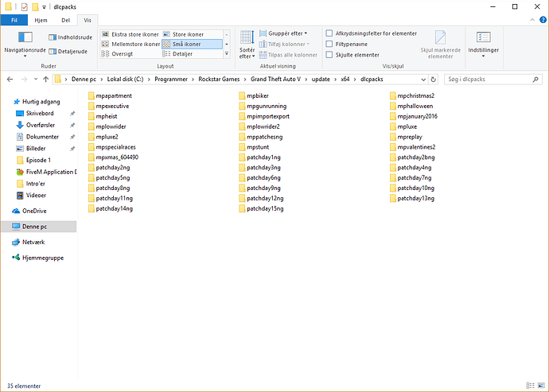Select the mpvalentines2 folder
The height and width of the screenshot is (392, 549).
(412, 147)
